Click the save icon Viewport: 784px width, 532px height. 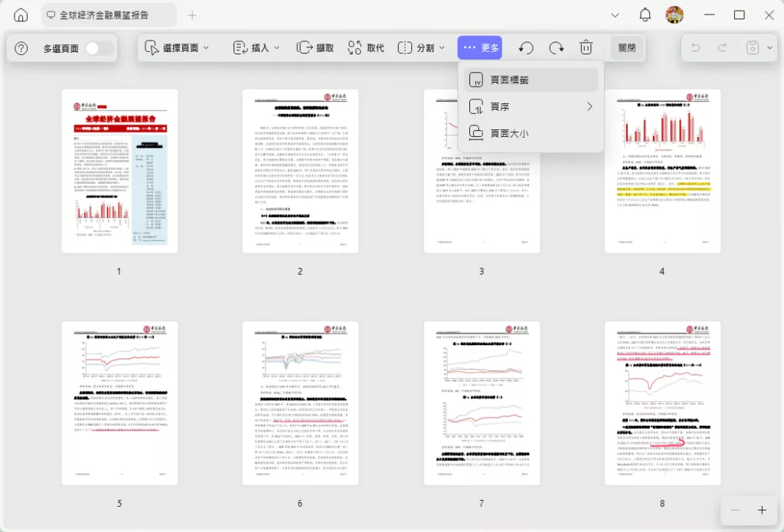click(x=752, y=48)
